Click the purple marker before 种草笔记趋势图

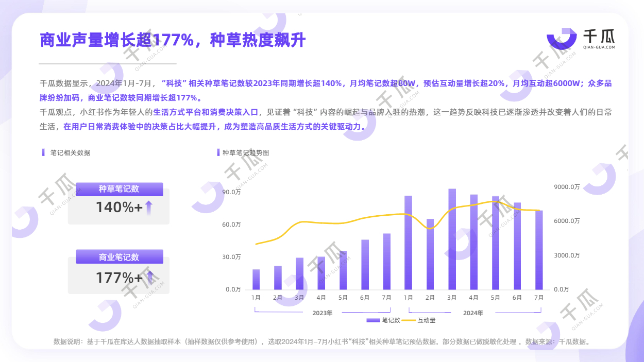tap(219, 152)
